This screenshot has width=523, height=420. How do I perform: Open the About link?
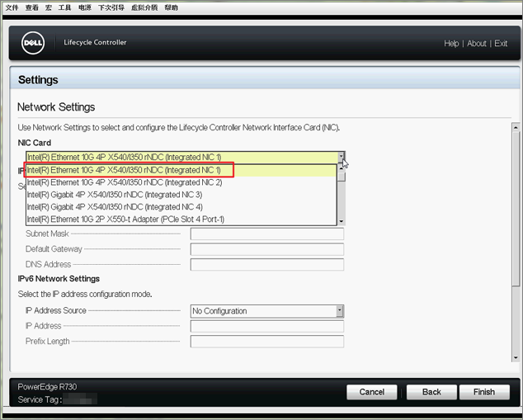pyautogui.click(x=477, y=44)
